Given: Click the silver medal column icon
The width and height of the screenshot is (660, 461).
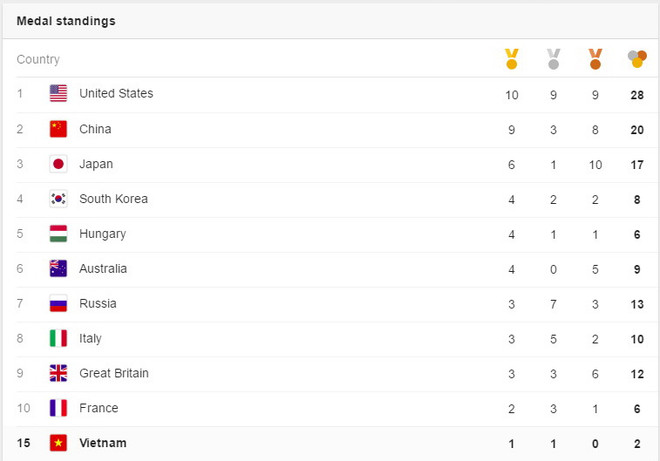Looking at the screenshot, I should coord(553,59).
